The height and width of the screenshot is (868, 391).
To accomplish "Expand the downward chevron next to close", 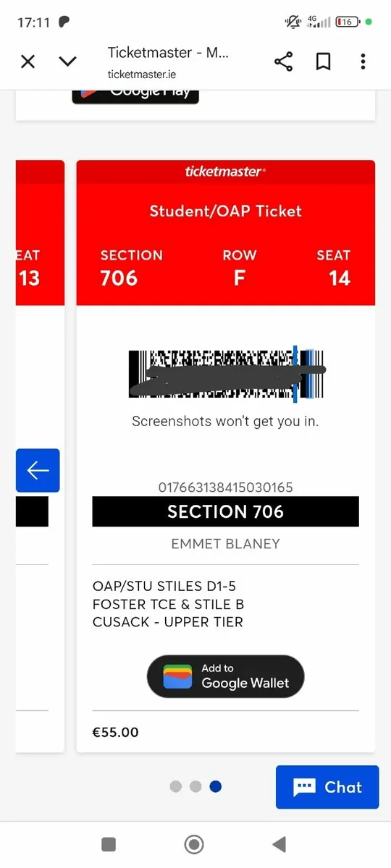I will [67, 61].
